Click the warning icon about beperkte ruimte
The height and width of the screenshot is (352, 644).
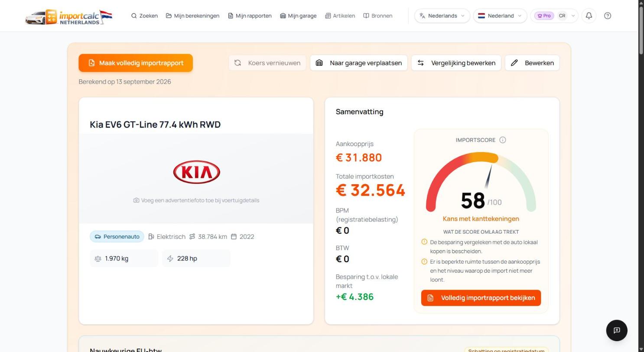point(424,261)
